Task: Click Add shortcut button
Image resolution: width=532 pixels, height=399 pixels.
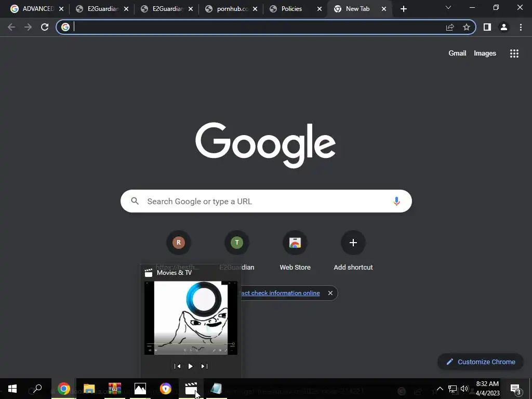Action: pos(353,250)
